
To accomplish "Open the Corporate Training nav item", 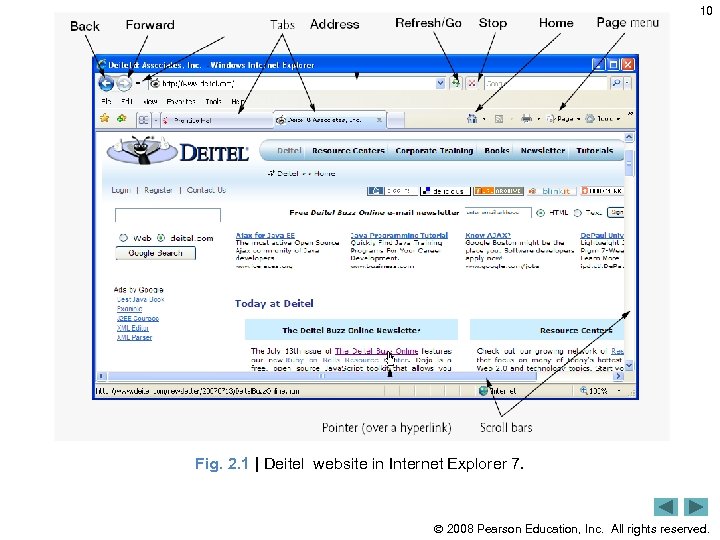I will pos(434,151).
